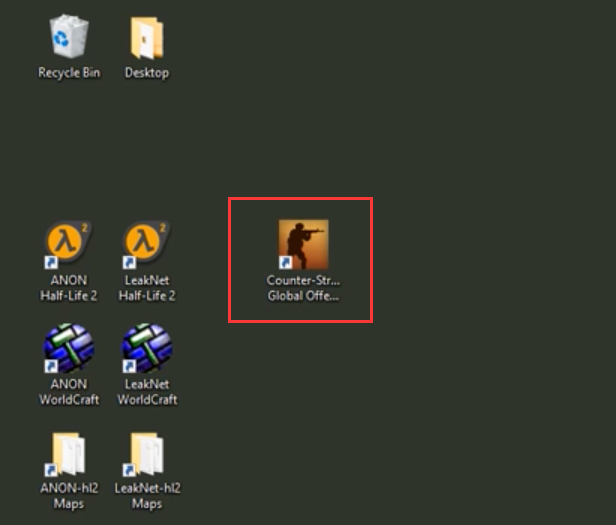Click the 'LeakNet-hl2 Maps' label text

(x=147, y=496)
